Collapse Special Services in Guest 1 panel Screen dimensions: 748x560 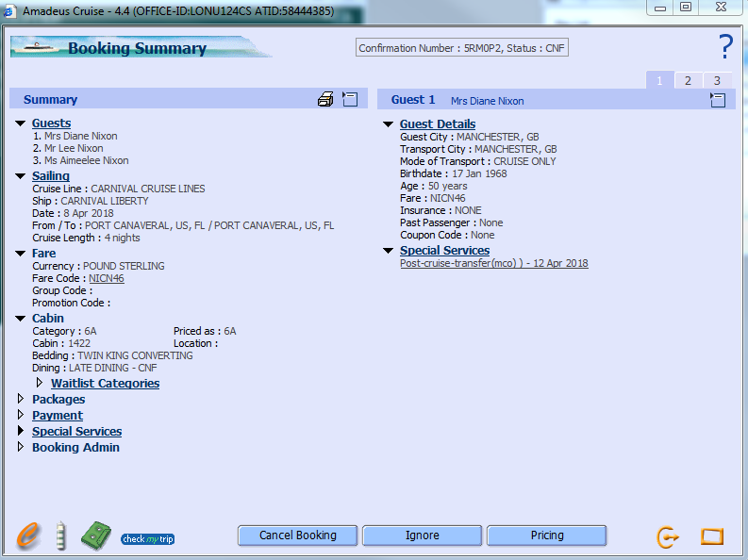388,251
